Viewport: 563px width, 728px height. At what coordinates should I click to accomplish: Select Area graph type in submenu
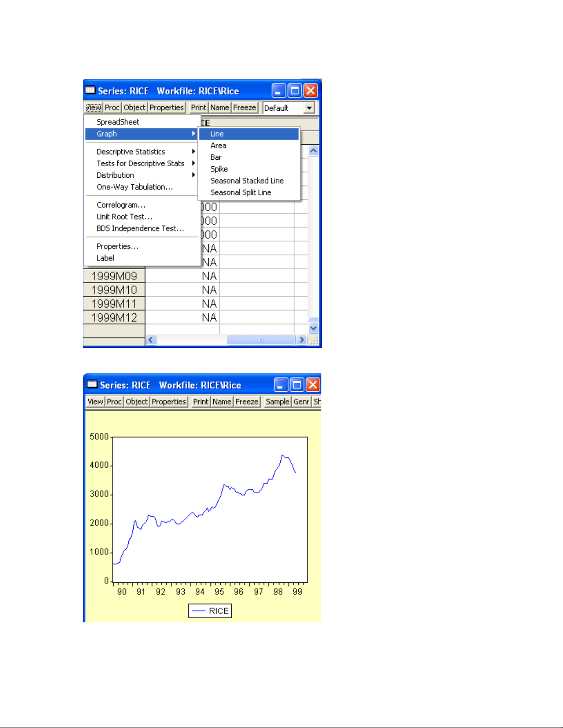[x=249, y=146]
